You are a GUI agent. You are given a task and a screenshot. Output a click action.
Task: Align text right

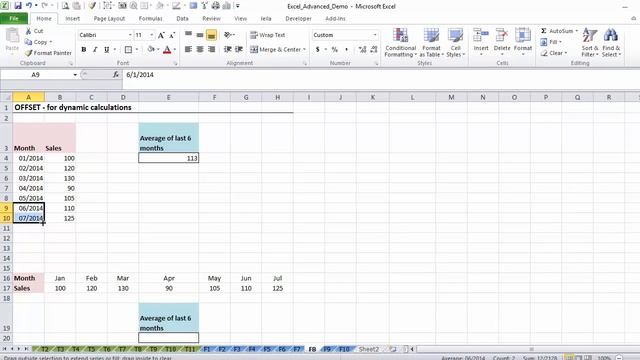click(211, 49)
